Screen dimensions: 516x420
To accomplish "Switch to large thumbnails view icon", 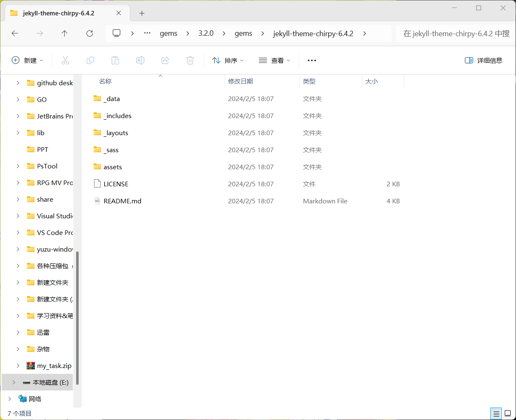I will click(508, 413).
